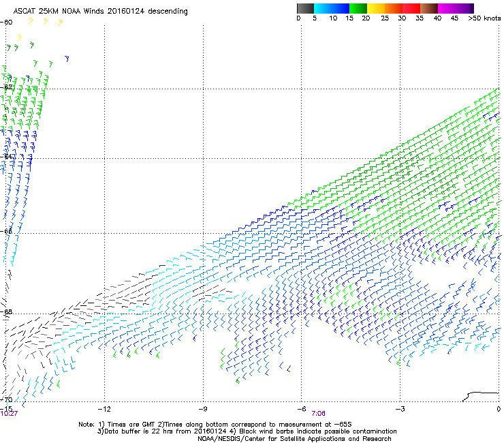The image size is (504, 443).
Task: Click the longitude label '-9'
Action: coord(202,409)
